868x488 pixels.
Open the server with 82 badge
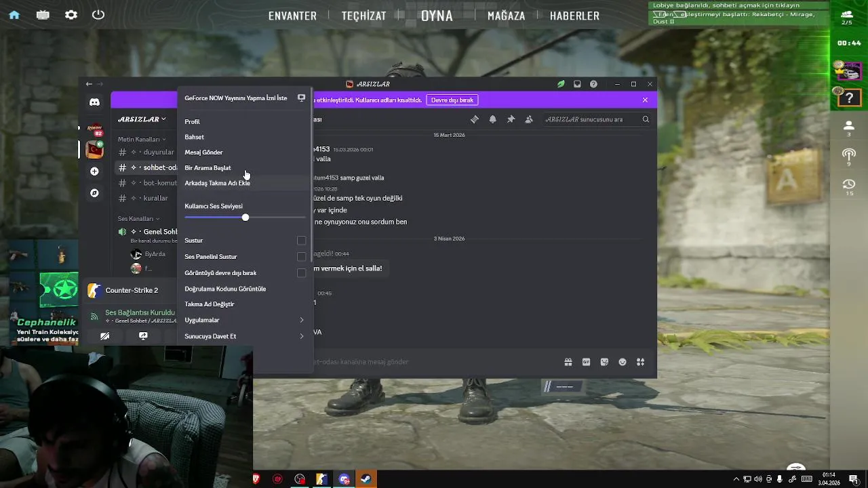(94, 129)
